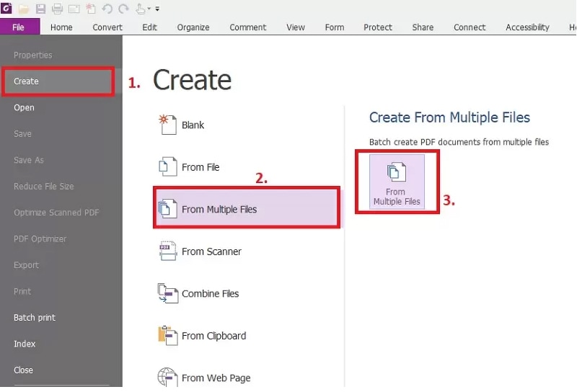
Task: Click the email envelope icon in quick access toolbar
Action: 74,9
